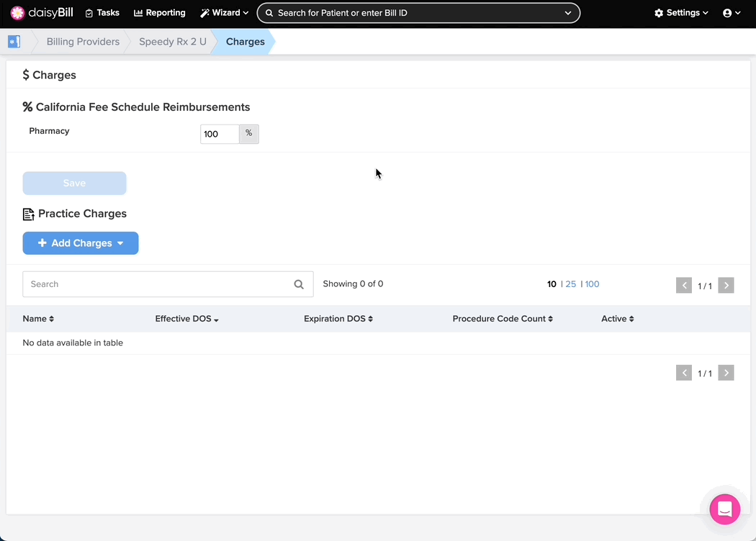Click the breadcrumb home icon
756x541 pixels.
(x=14, y=42)
